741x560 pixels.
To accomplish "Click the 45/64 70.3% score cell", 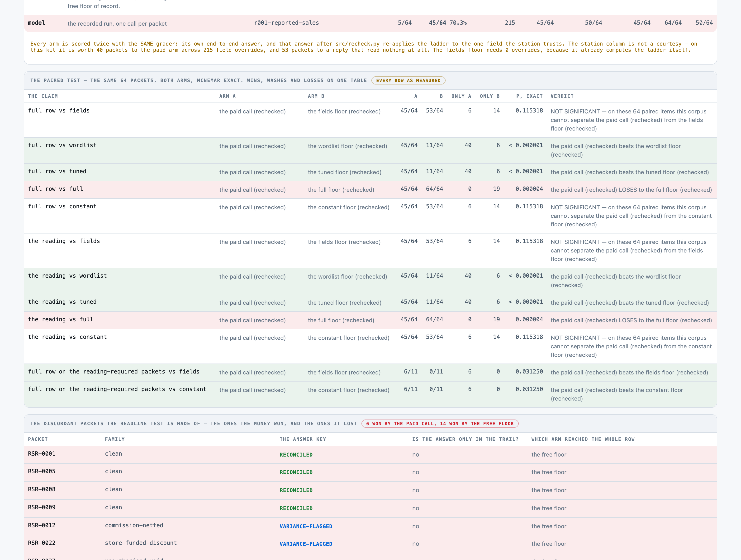I will (447, 23).
